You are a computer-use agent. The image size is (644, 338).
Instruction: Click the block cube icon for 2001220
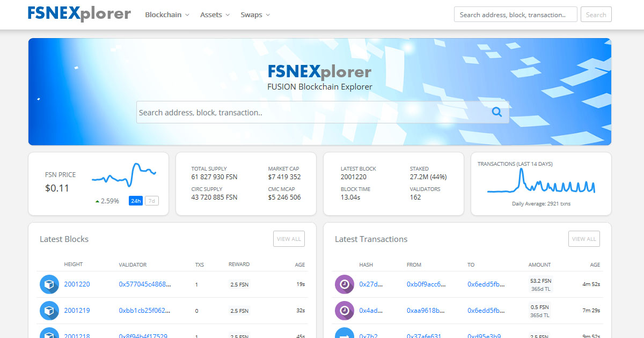[x=49, y=284]
